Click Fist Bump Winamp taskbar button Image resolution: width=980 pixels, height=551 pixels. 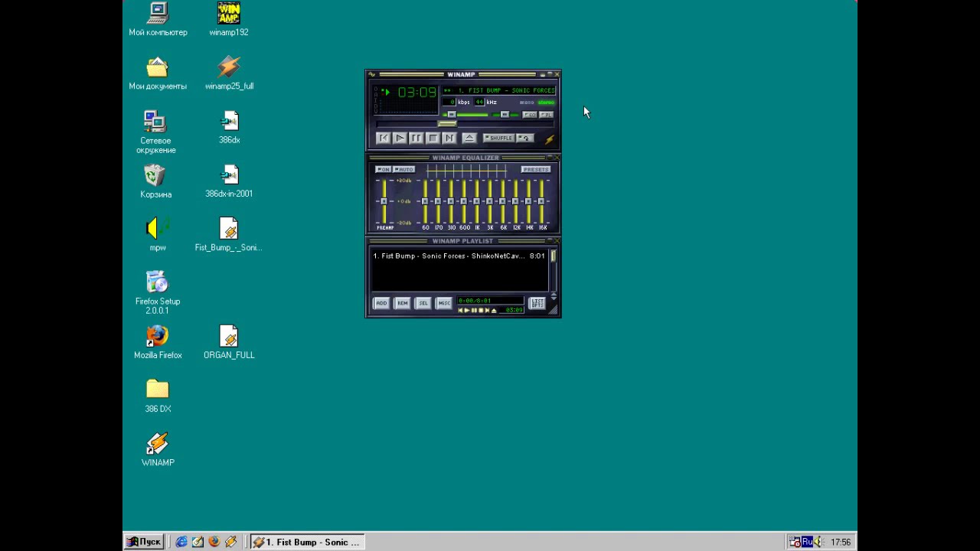pyautogui.click(x=307, y=542)
